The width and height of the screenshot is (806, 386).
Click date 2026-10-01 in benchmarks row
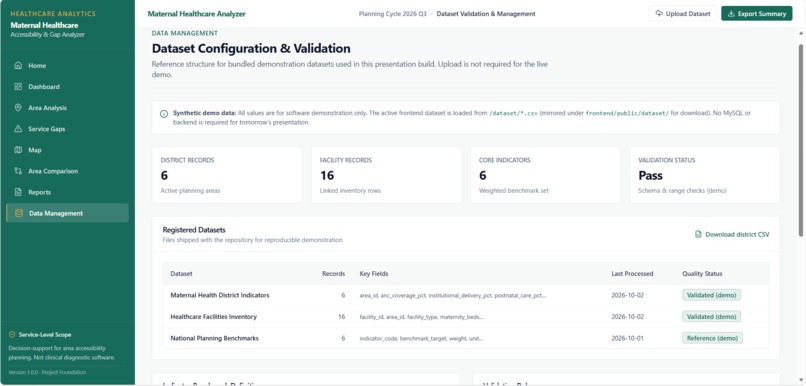[627, 338]
